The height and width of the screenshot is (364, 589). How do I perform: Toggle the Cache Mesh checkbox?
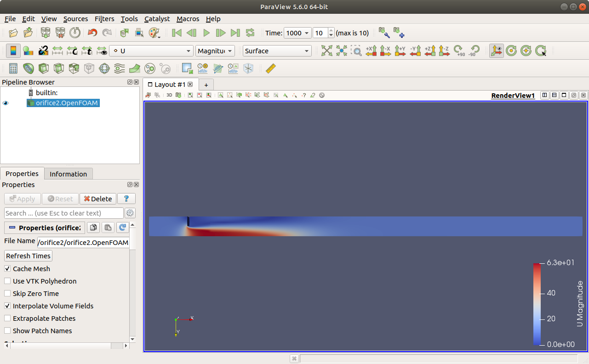7,269
